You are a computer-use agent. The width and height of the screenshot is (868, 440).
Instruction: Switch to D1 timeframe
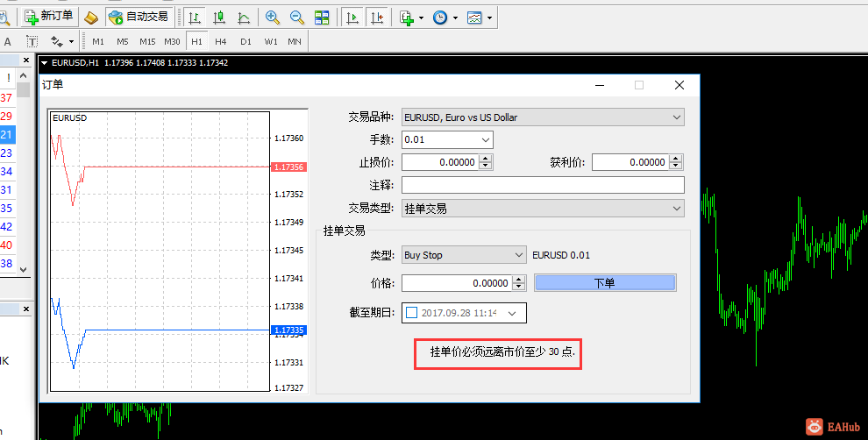(x=245, y=41)
